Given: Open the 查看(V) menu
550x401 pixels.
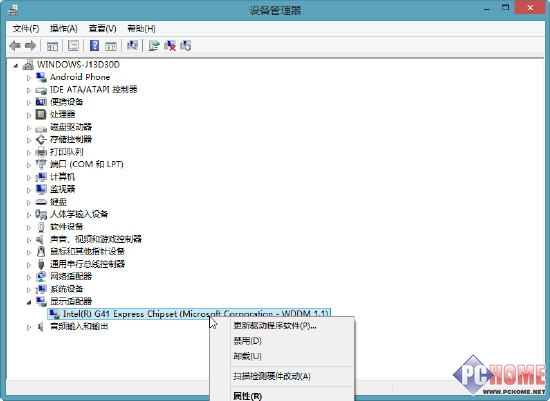Looking at the screenshot, I should [x=102, y=28].
